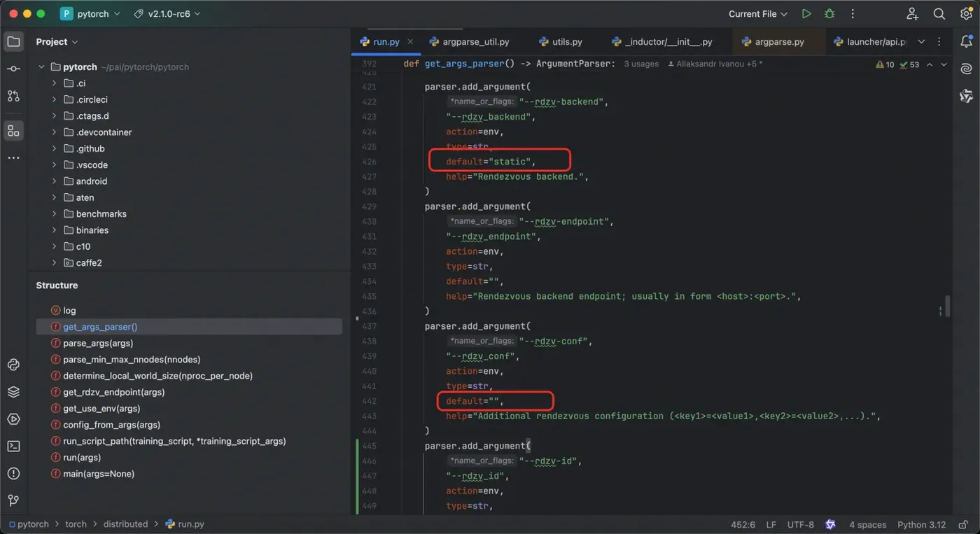
Task: Open the Current File run configuration dropdown
Action: coord(757,14)
